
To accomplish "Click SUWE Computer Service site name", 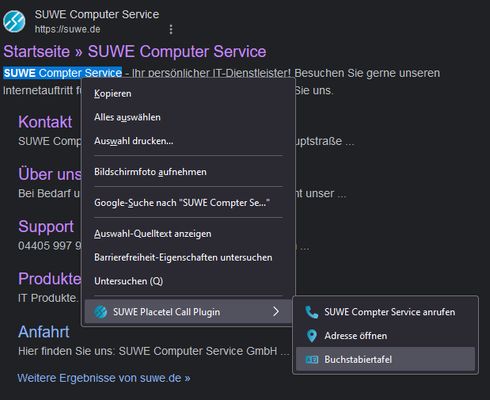I will pos(97,14).
